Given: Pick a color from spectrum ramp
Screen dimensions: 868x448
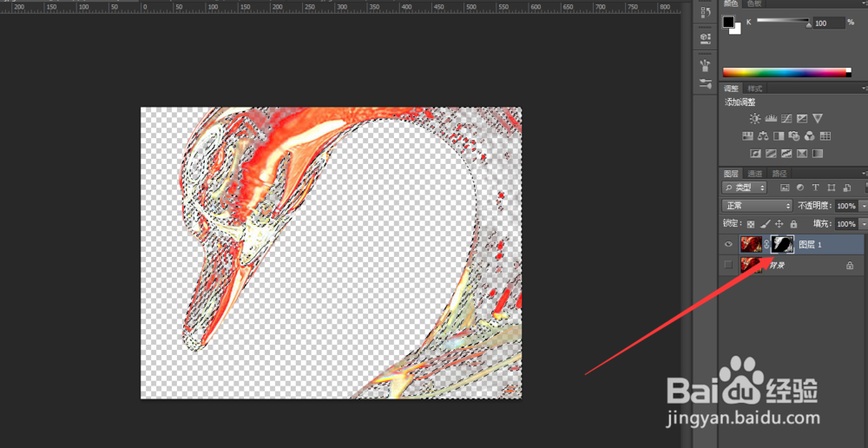Looking at the screenshot, I should pos(786,73).
